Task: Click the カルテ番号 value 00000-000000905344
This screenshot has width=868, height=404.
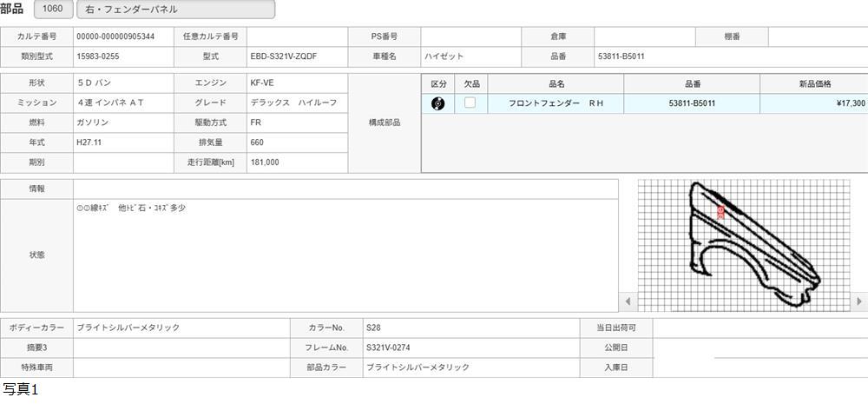Action: 123,36
